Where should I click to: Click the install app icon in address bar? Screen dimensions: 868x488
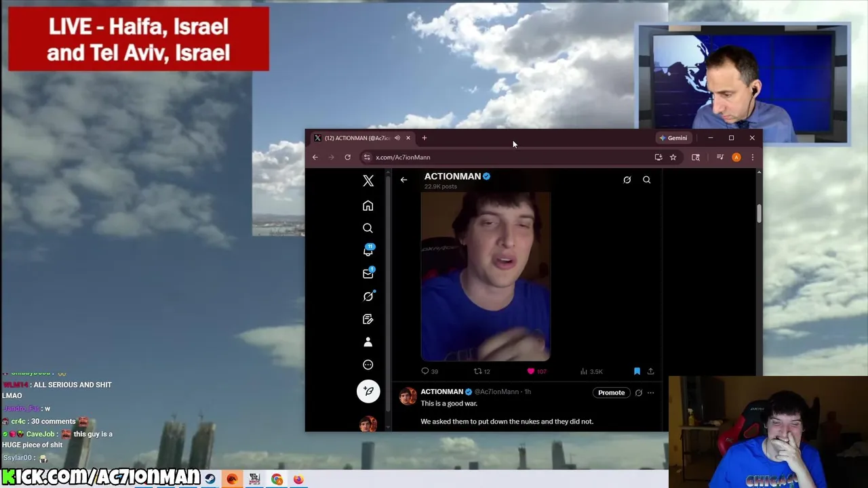pos(658,157)
